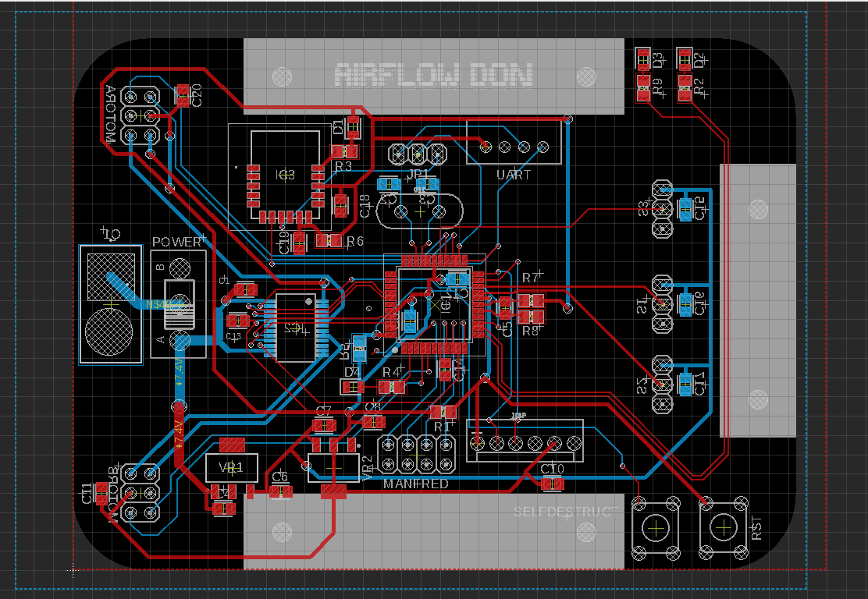The image size is (868, 599).
Task: Select the C10 capacitor
Action: 552,484
